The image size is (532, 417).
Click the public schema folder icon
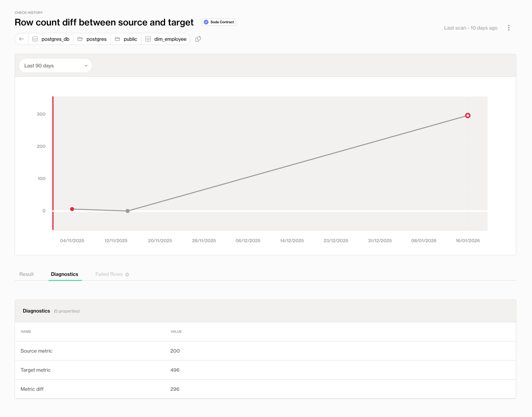pyautogui.click(x=117, y=39)
